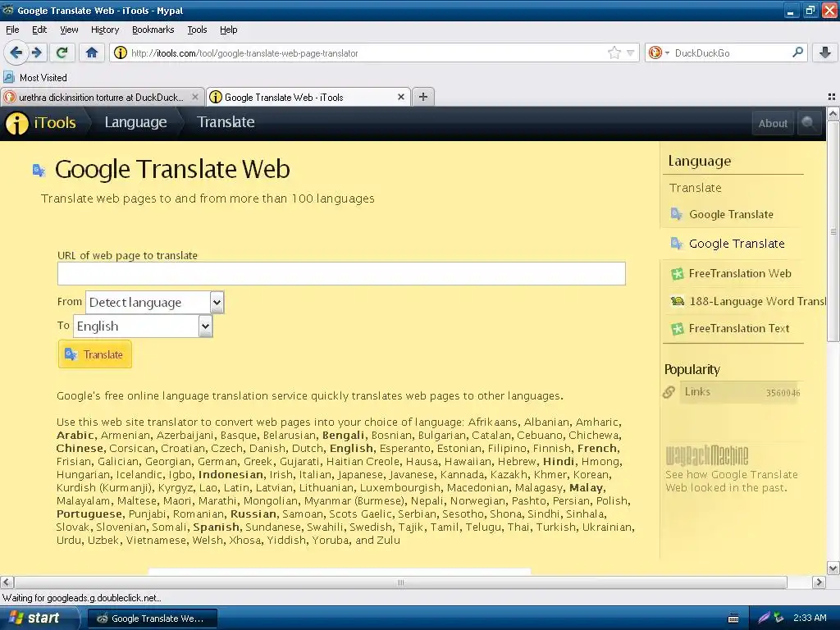
Task: Click the 188-Language Word Translator icon
Action: click(x=677, y=301)
